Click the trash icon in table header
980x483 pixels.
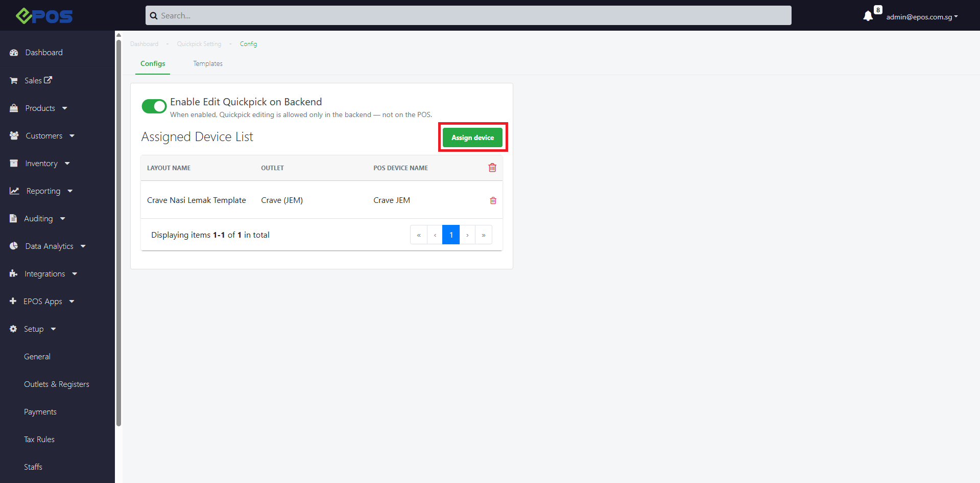point(492,168)
